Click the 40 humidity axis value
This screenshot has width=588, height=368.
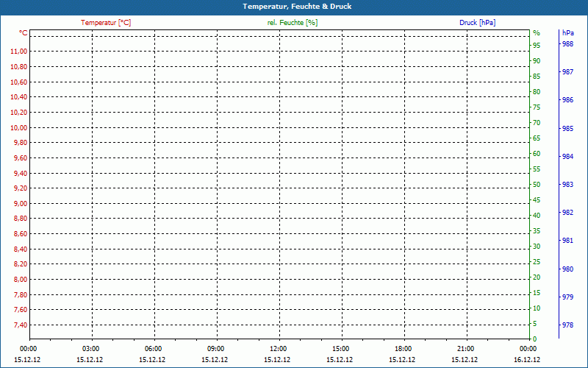click(x=537, y=216)
